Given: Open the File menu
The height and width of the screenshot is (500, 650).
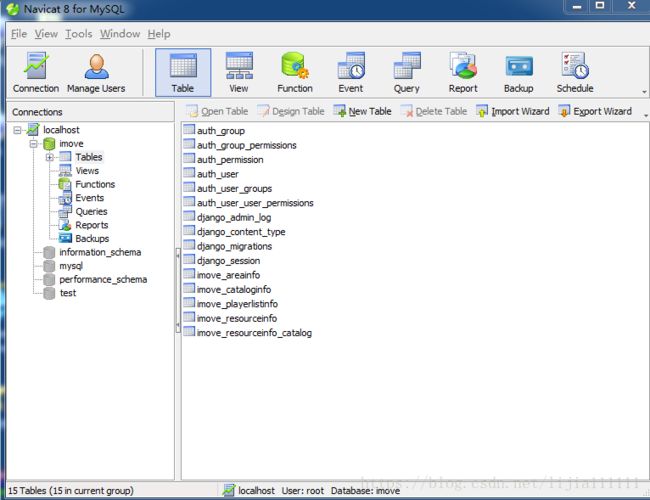Looking at the screenshot, I should coord(19,34).
